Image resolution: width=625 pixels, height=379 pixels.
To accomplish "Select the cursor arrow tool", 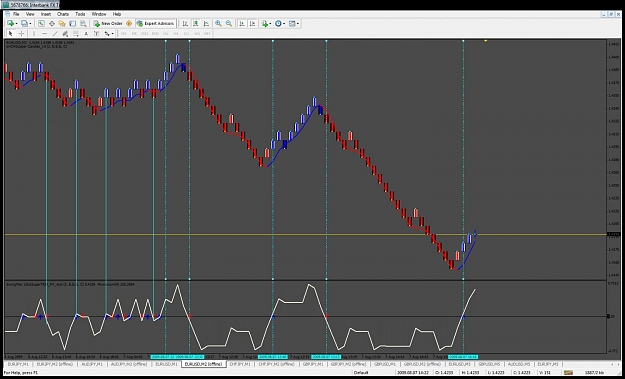I will coord(11,33).
